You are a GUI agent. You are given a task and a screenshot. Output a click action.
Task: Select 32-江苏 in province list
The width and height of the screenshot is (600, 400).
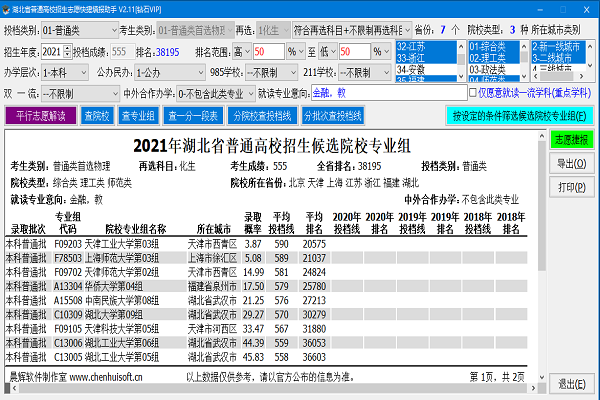(426, 47)
